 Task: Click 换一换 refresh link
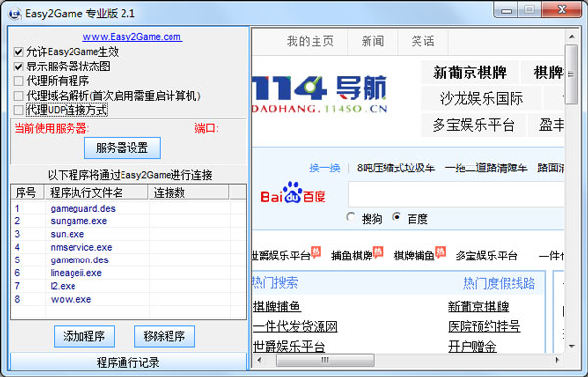[324, 167]
